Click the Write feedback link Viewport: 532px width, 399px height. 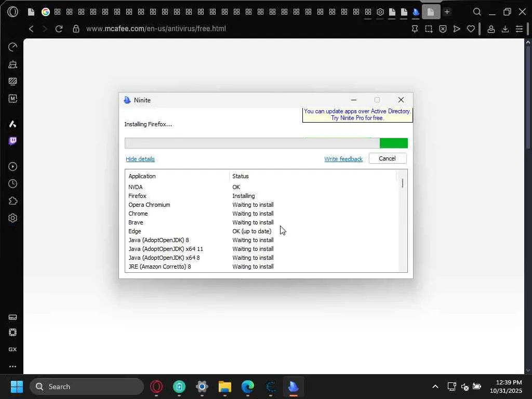(343, 159)
